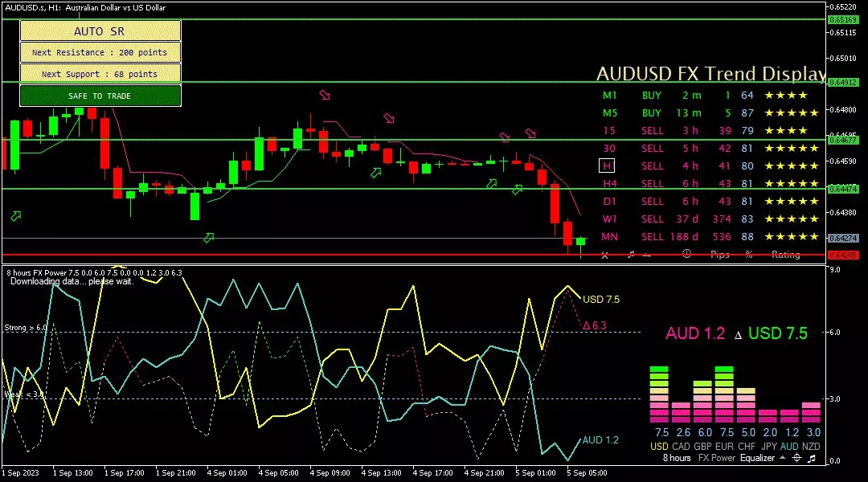The image size is (868, 482).
Task: Select the JPY currency label in the equalizer
Action: 769,446
